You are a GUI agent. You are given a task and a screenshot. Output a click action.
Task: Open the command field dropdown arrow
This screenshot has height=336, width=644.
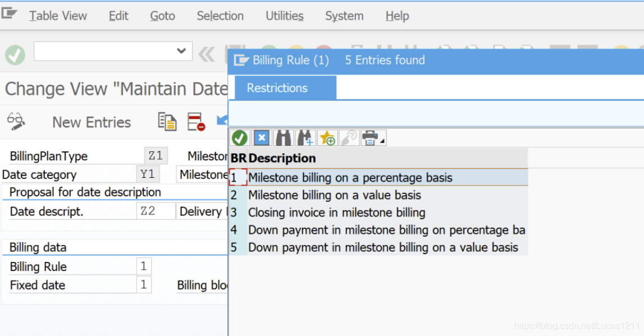pyautogui.click(x=181, y=51)
